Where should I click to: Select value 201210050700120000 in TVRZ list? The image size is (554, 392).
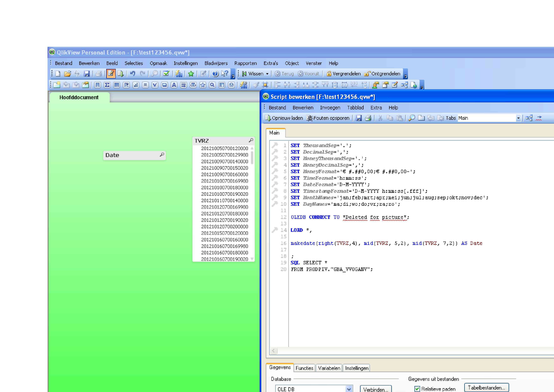(x=224, y=149)
